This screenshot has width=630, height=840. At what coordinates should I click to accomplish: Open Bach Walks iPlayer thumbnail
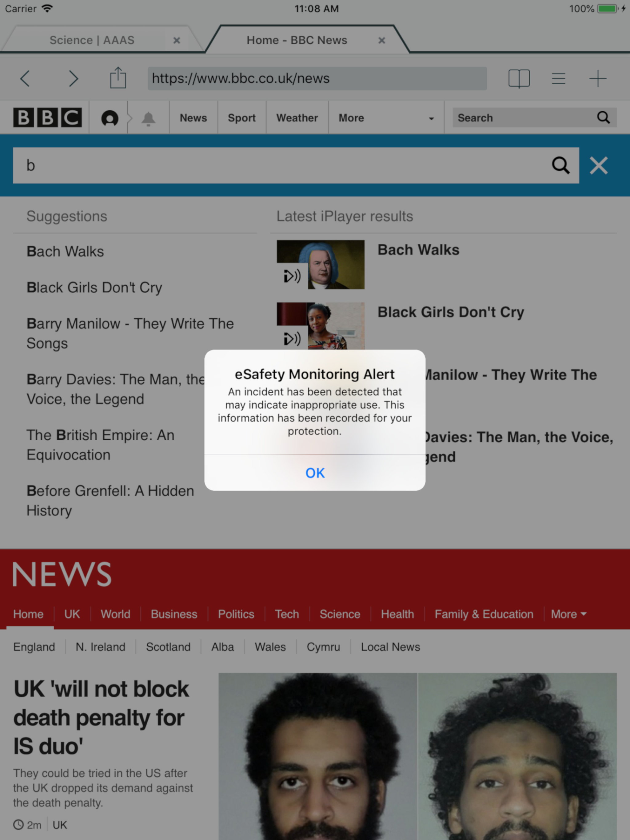(x=321, y=265)
